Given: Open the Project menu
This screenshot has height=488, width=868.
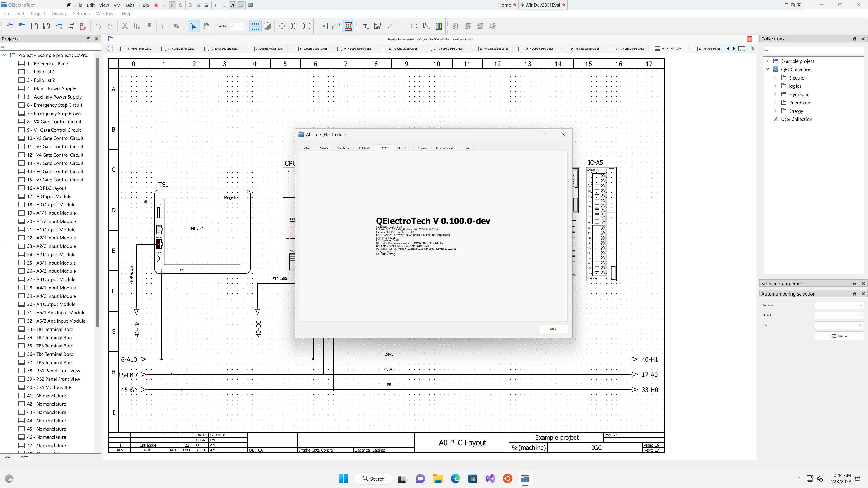Looking at the screenshot, I should pos(38,14).
